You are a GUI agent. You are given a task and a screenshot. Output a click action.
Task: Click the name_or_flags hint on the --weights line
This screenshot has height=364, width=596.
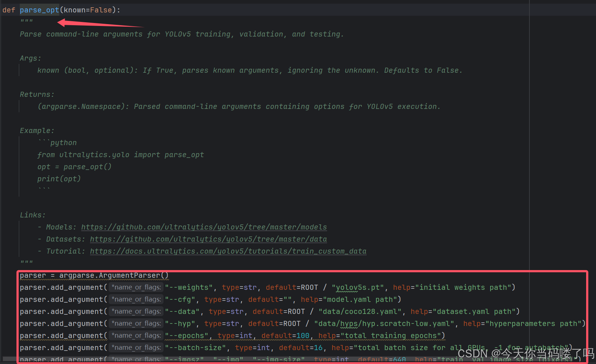136,287
